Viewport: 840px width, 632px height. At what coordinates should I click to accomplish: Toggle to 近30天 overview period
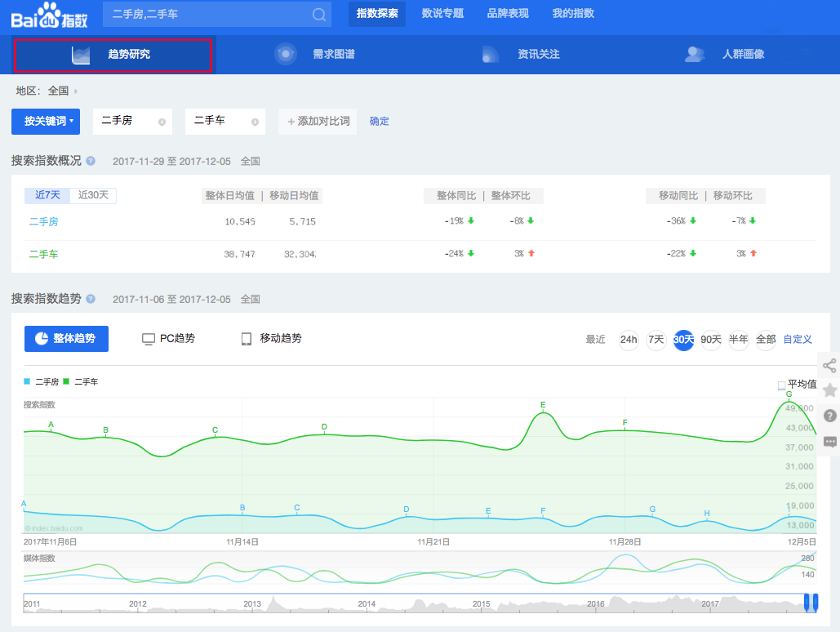93,195
